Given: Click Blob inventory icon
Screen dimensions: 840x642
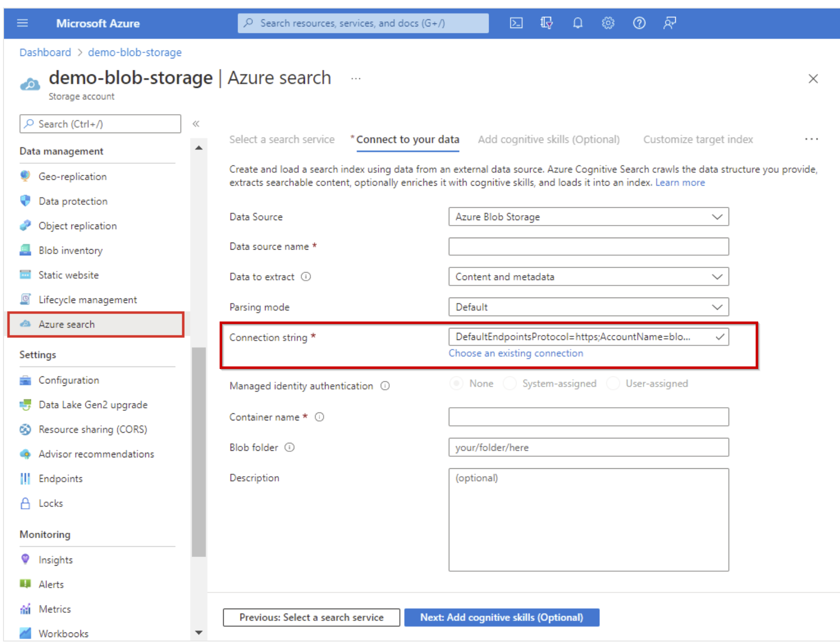Looking at the screenshot, I should [25, 250].
